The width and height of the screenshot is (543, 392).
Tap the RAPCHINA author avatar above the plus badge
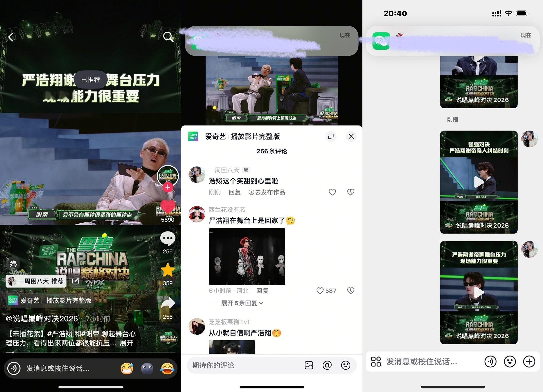168,175
